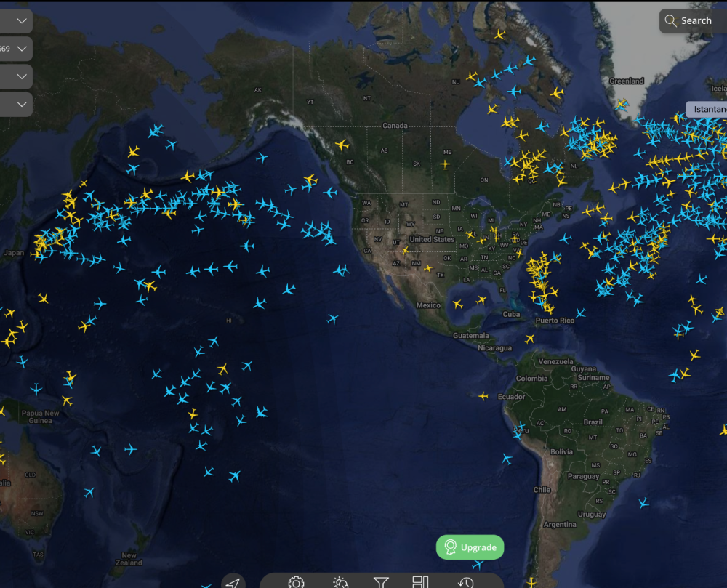Select the blue aircraft off Peru's coast

(x=507, y=459)
